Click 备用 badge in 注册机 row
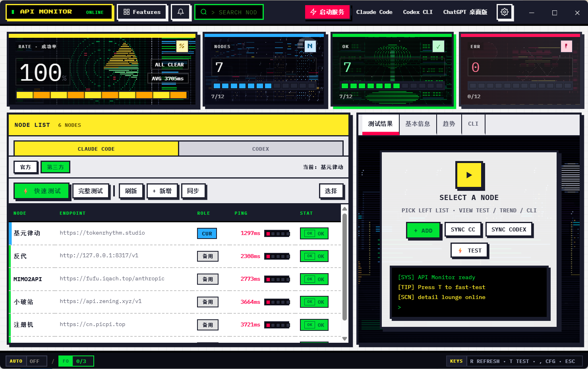588x369 pixels. point(208,325)
